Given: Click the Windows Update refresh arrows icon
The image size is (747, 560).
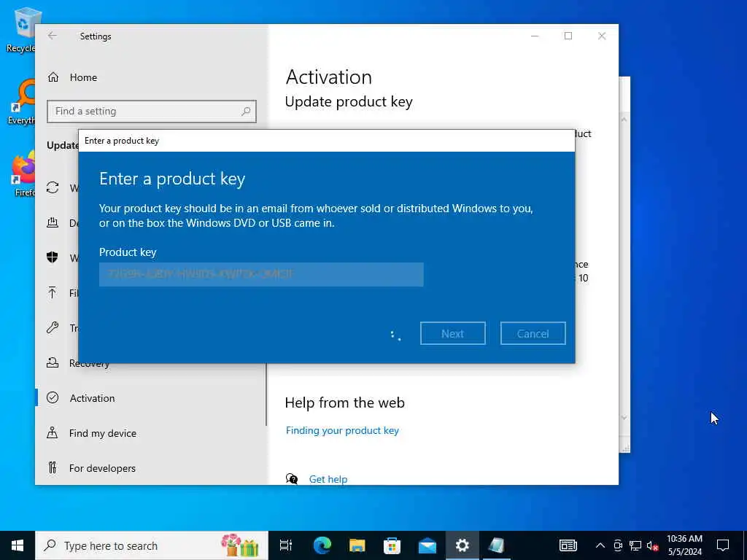Looking at the screenshot, I should [x=53, y=187].
